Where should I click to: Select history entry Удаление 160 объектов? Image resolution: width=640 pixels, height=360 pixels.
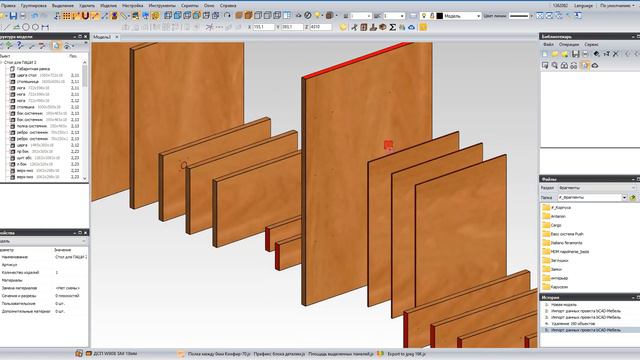(573, 323)
